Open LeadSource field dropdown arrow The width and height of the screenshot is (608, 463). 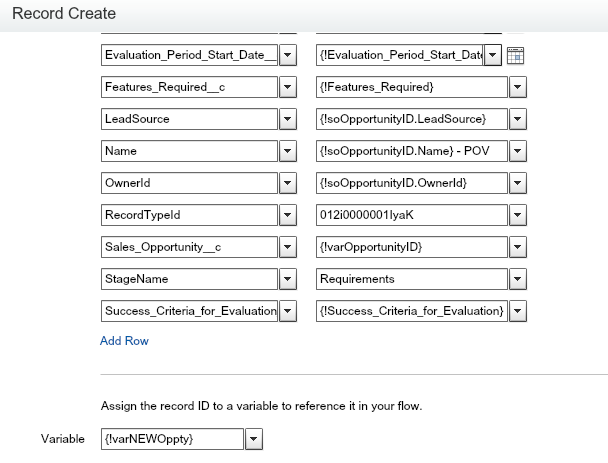point(287,120)
